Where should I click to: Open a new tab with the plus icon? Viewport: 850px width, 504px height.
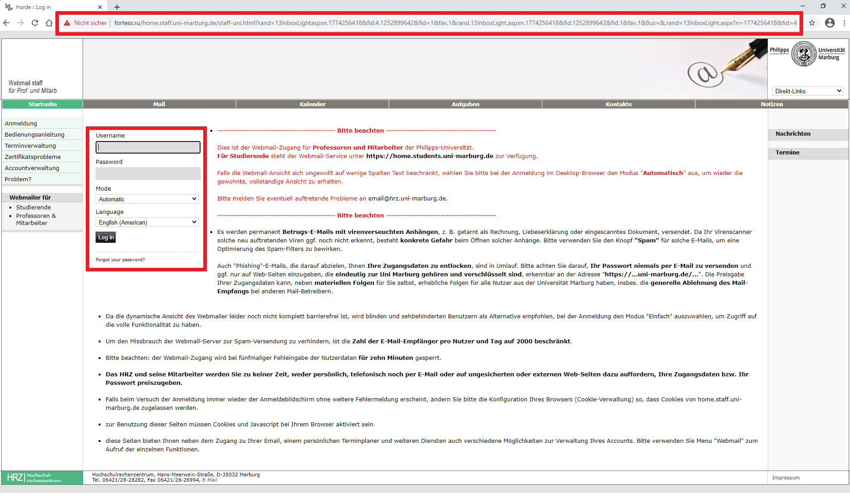coord(117,7)
